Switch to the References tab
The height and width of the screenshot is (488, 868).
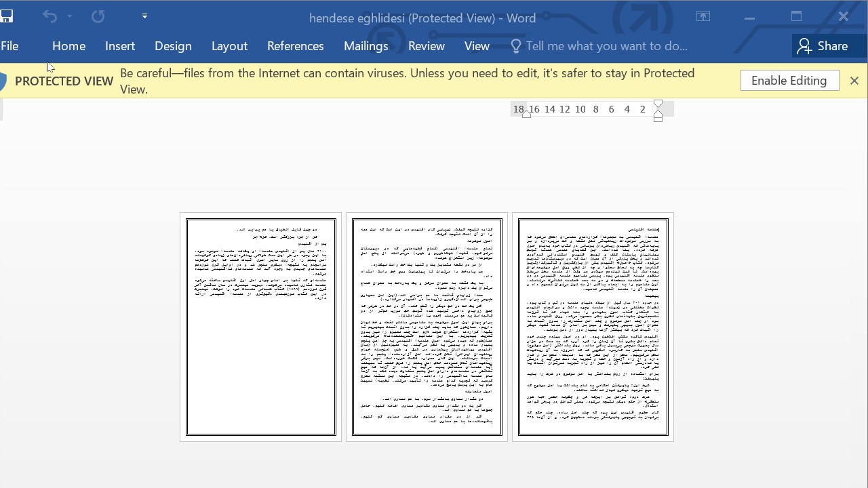pos(295,46)
